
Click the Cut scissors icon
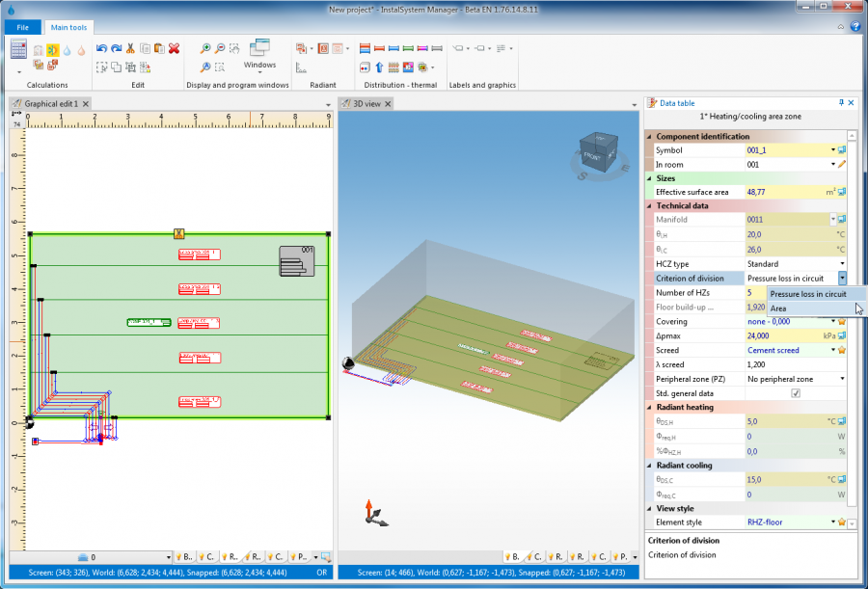click(x=130, y=49)
